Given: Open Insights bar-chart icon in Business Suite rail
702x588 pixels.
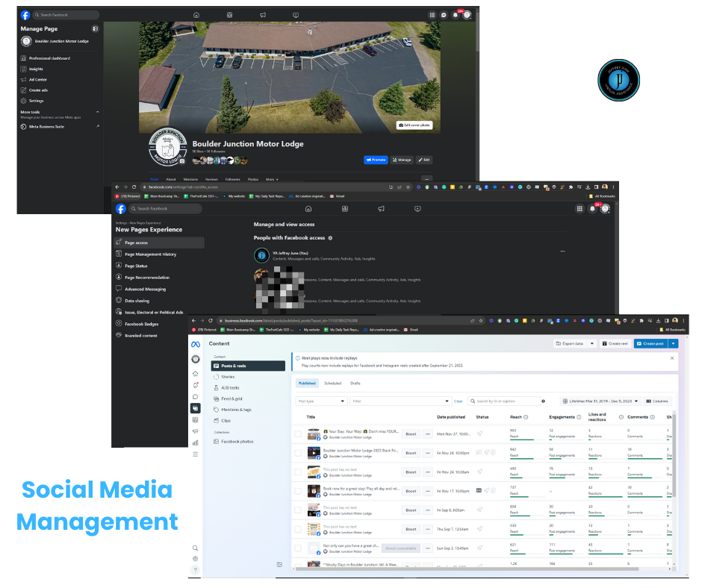Looking at the screenshot, I should 195,443.
